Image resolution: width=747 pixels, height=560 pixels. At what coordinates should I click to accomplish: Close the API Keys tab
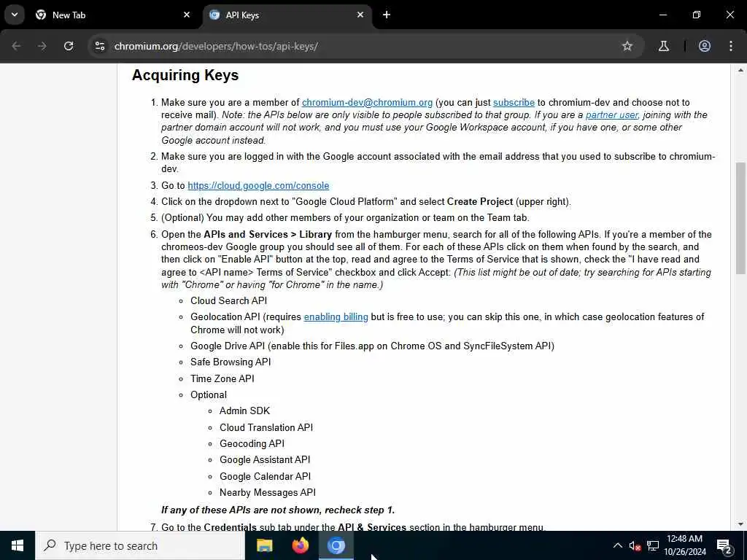(x=360, y=15)
